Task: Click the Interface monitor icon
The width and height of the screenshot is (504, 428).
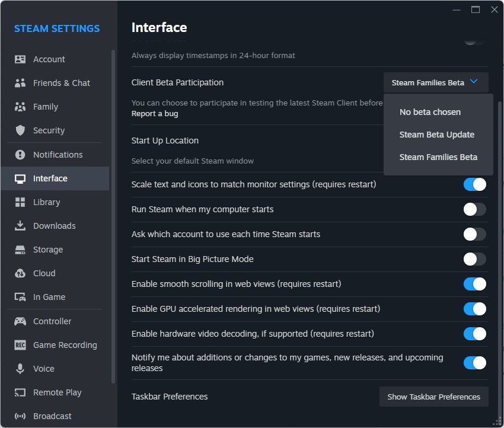Action: [20, 178]
